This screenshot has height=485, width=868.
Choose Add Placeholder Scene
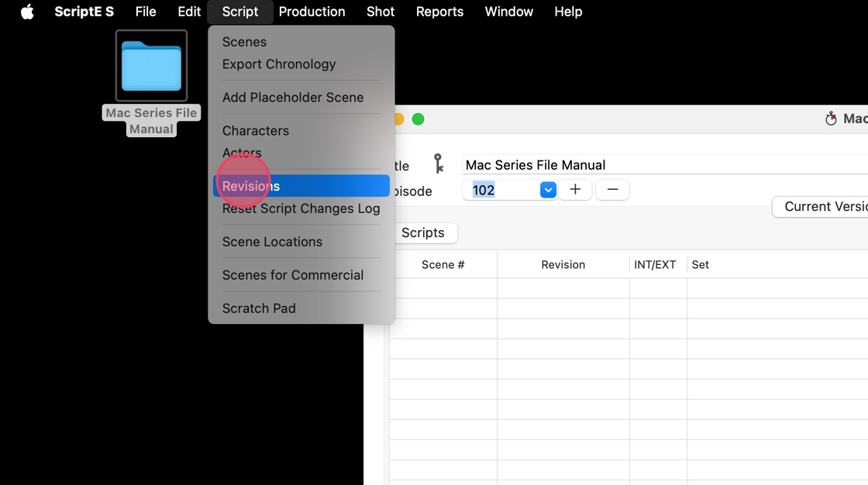(301, 98)
